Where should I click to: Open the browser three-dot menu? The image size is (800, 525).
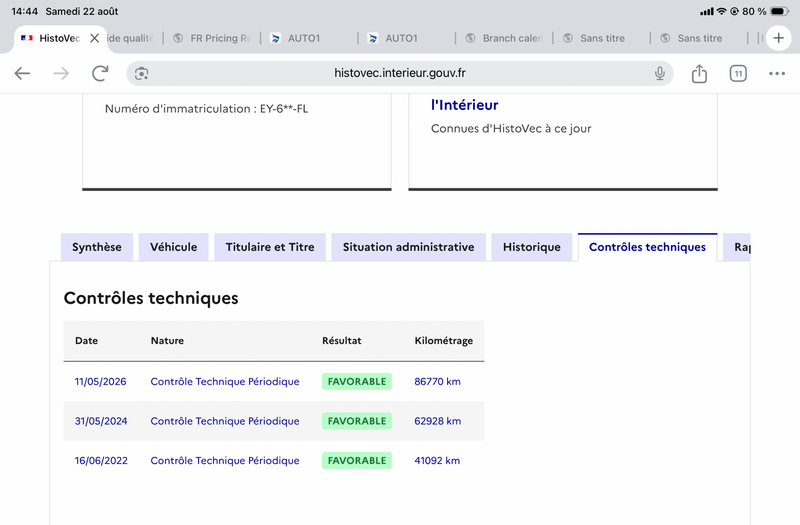coord(777,73)
